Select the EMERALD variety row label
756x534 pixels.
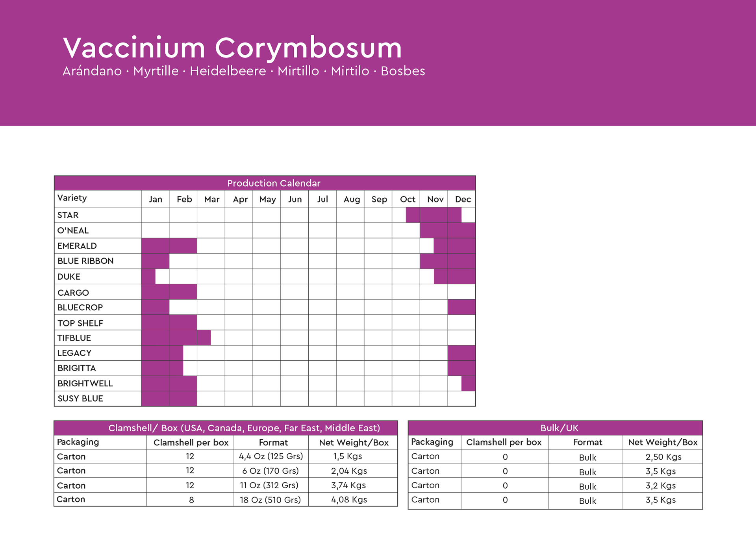tap(77, 246)
